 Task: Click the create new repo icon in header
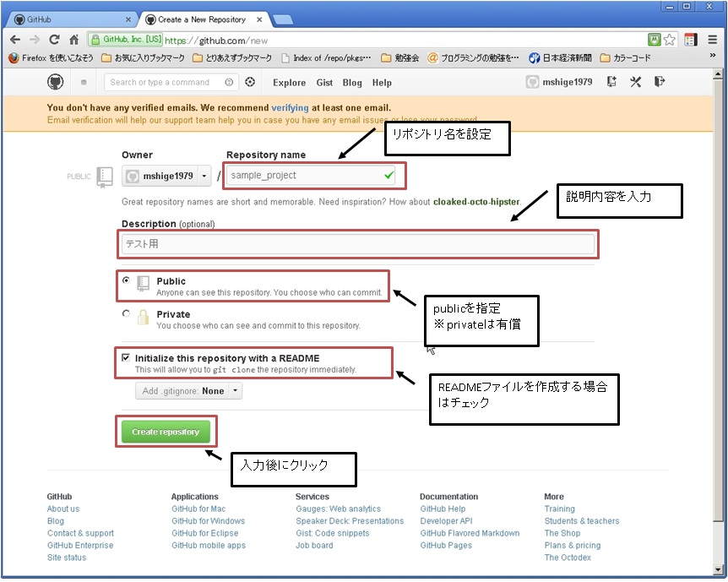tap(611, 82)
